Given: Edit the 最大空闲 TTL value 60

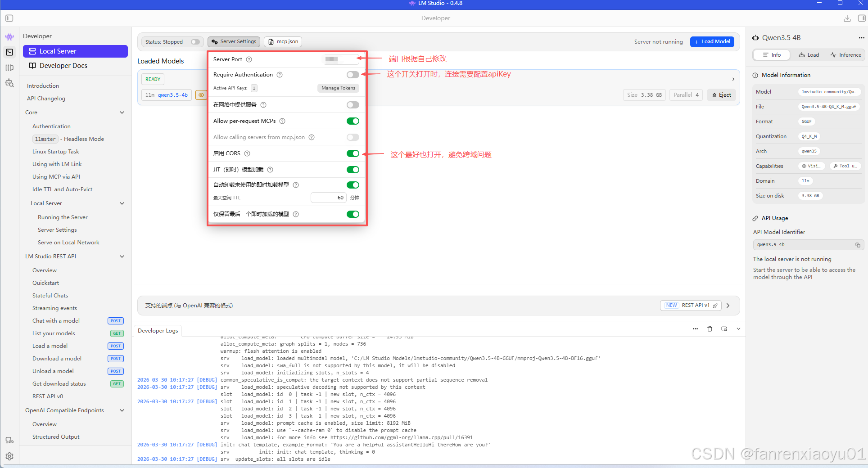Looking at the screenshot, I should point(328,198).
